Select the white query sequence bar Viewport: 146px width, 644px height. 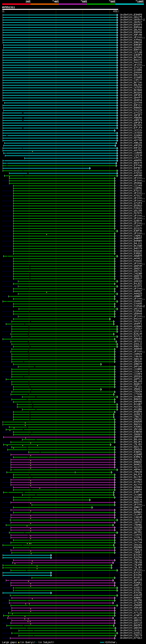click(60, 9)
